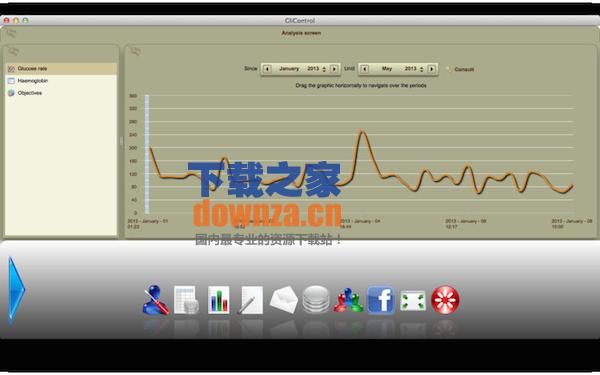600x375 pixels.
Task: Open the user profile settings icon
Action: pyautogui.click(x=156, y=300)
